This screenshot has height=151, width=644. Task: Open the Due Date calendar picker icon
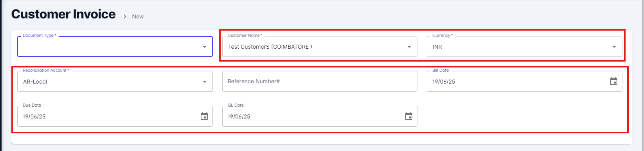pos(204,116)
